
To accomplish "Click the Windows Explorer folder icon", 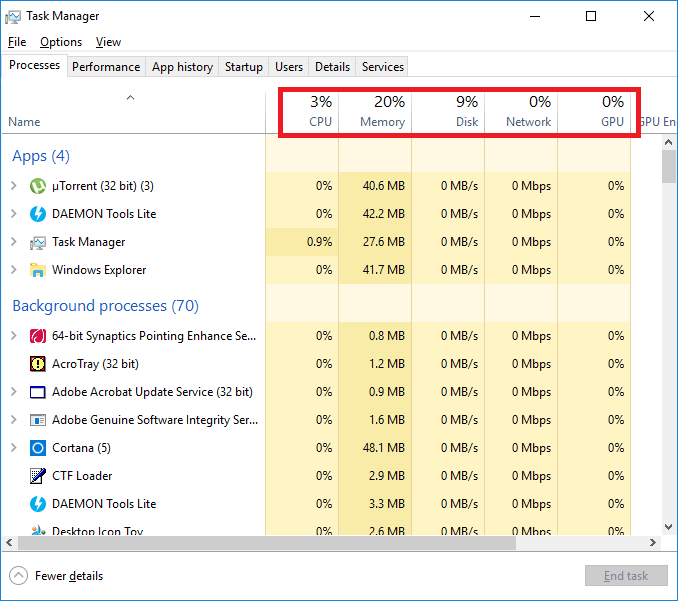I will pos(38,270).
